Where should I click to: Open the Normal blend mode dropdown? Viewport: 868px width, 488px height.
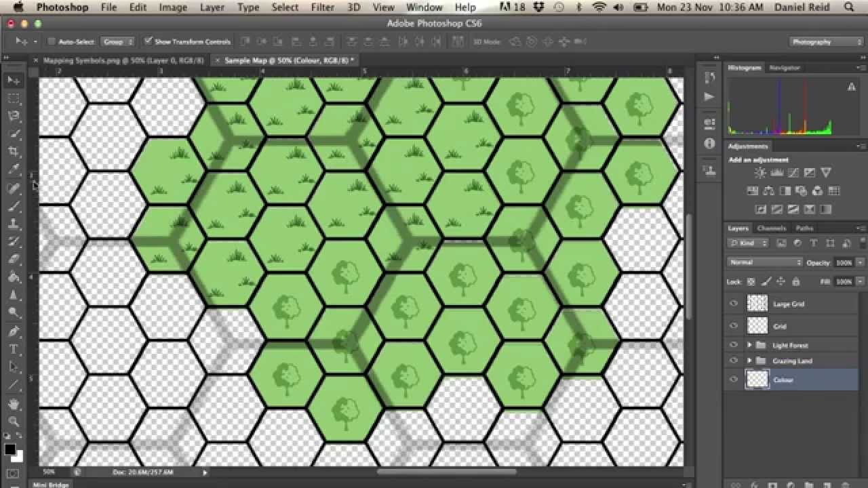coord(765,262)
